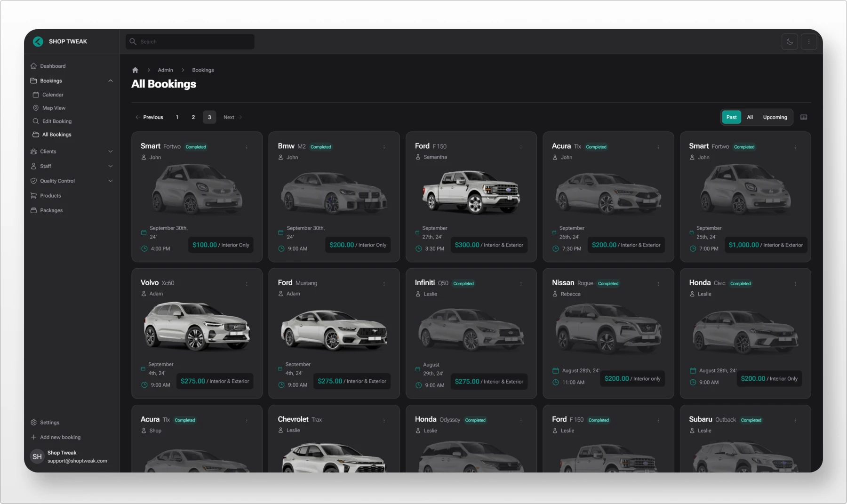
Task: Open options menu on Smart Fortwo $100.00 card
Action: (x=247, y=147)
